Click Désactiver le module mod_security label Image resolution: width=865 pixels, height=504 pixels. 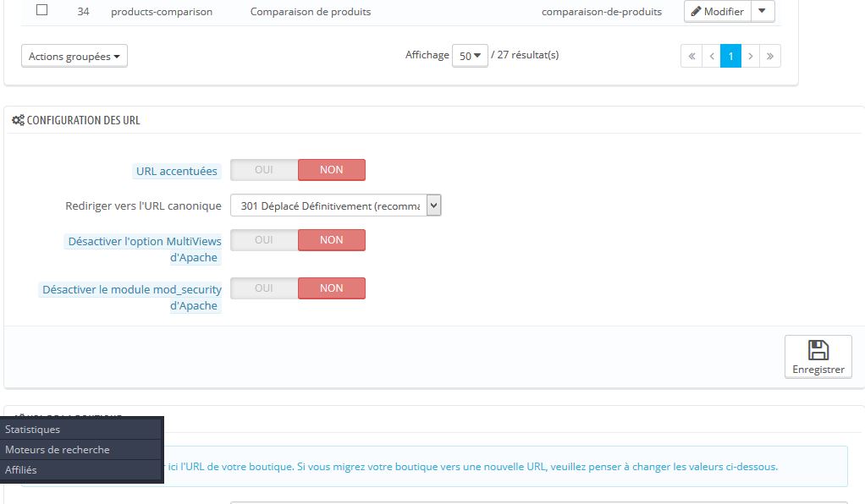pyautogui.click(x=132, y=297)
